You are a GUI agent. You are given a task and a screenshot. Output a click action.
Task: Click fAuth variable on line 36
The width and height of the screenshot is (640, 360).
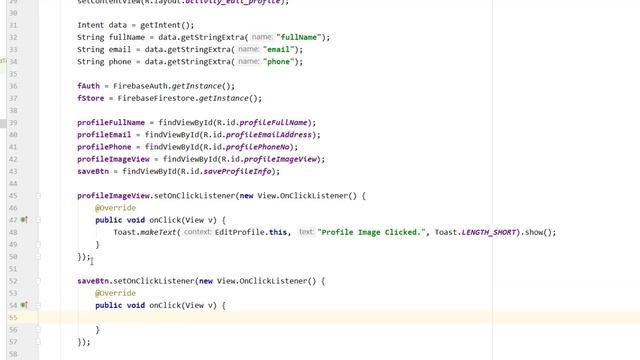pos(89,86)
